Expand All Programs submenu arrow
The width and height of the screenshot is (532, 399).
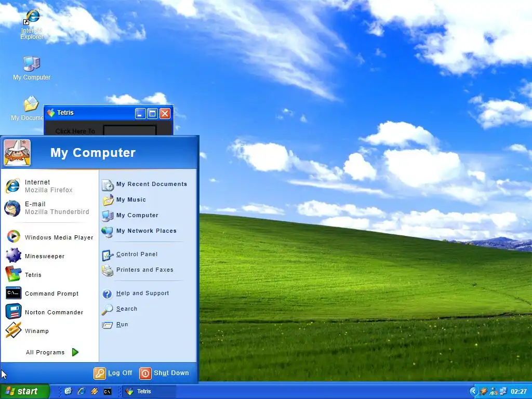(75, 352)
